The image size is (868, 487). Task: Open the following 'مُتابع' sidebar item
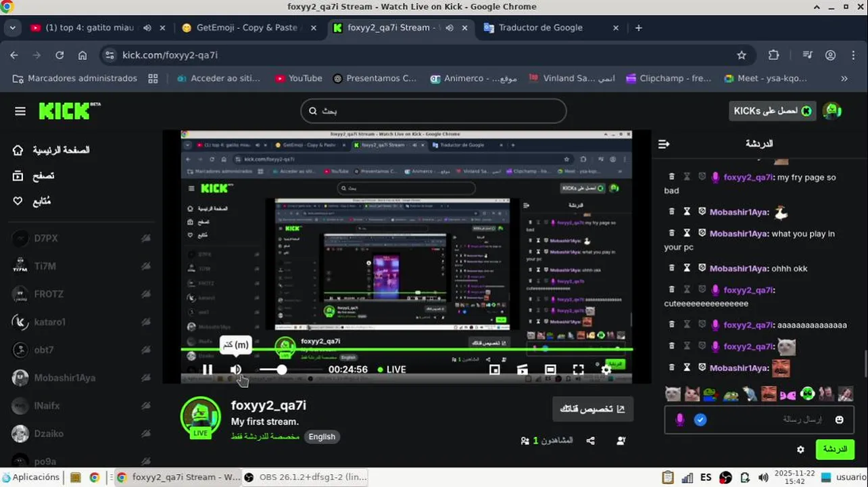click(x=32, y=202)
